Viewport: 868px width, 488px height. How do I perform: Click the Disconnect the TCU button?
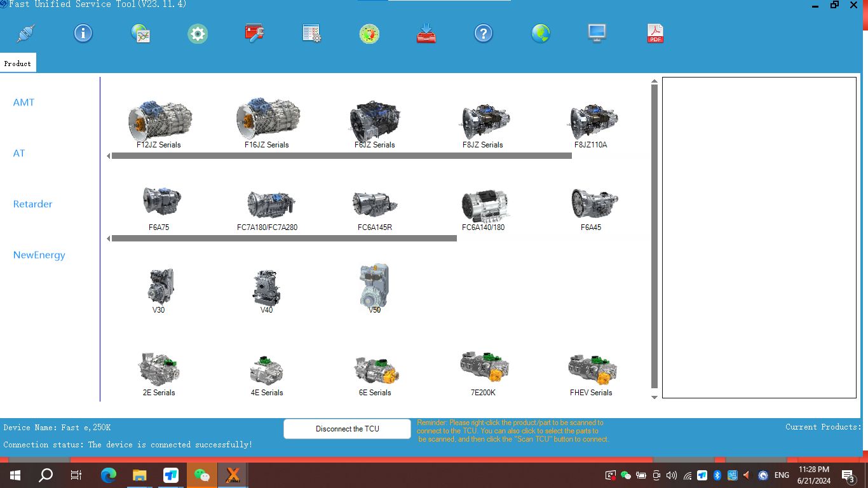[x=346, y=428]
